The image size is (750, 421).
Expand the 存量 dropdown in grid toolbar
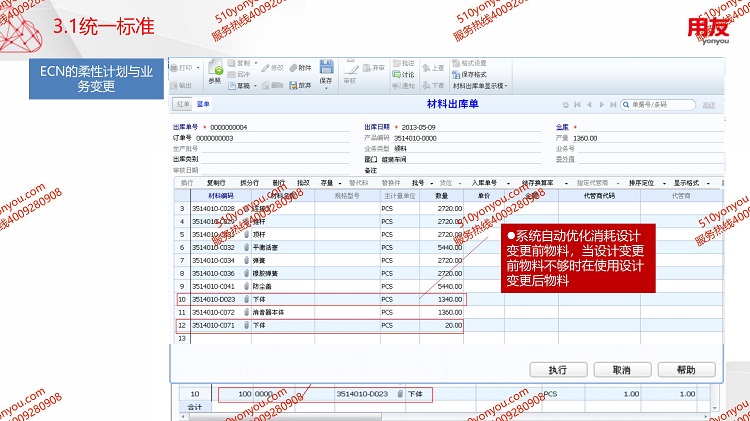329,183
